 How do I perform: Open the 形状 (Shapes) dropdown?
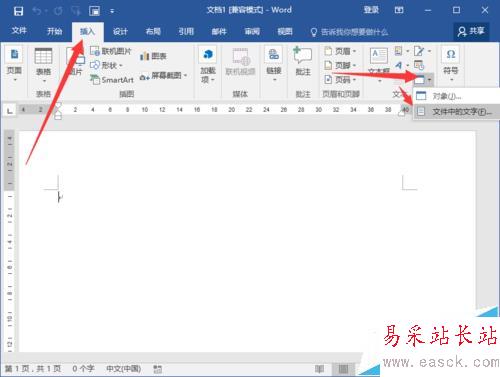(x=106, y=65)
